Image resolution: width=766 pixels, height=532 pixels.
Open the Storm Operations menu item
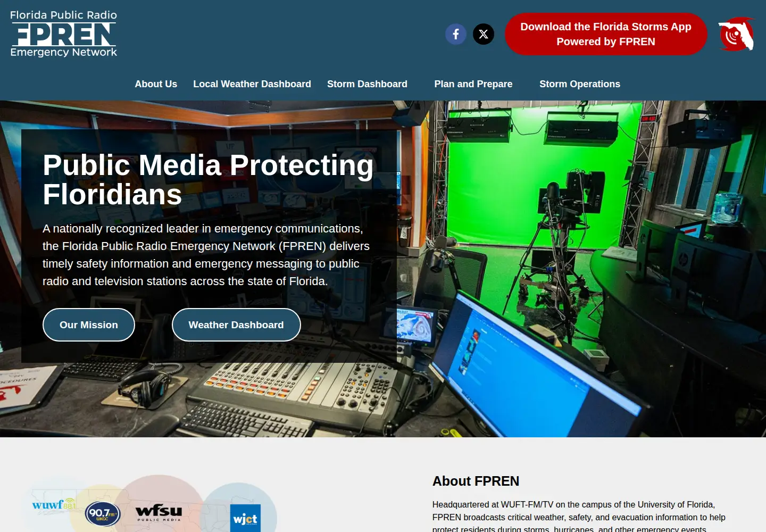580,84
